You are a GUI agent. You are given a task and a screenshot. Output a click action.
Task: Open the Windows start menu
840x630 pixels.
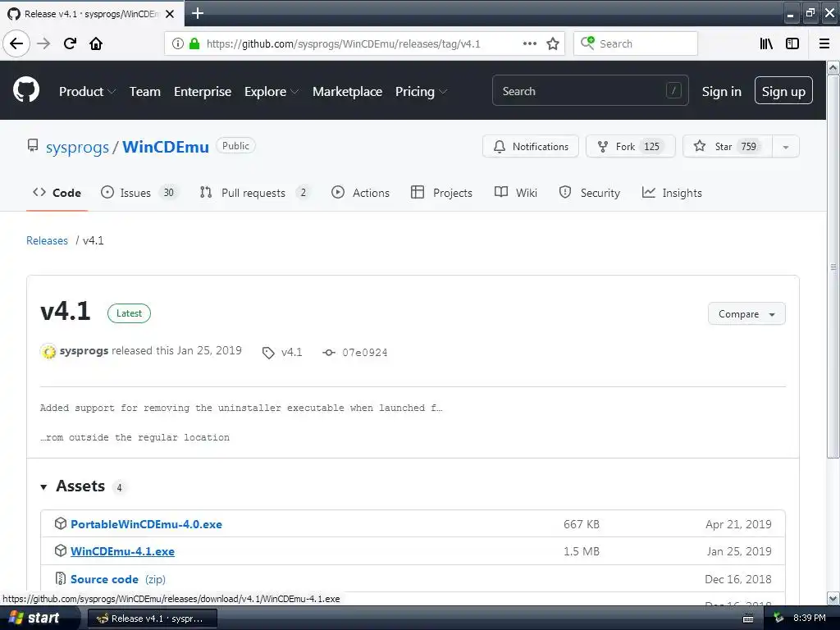tap(39, 618)
